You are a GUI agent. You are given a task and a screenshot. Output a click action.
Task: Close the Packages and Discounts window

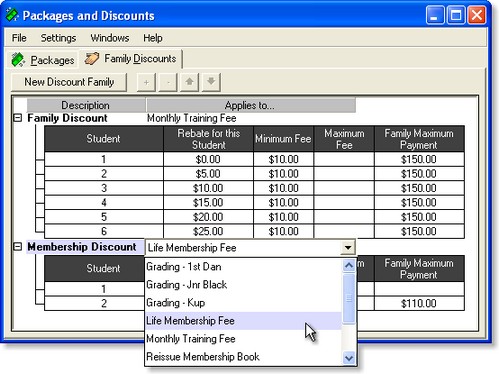pyautogui.click(x=477, y=15)
